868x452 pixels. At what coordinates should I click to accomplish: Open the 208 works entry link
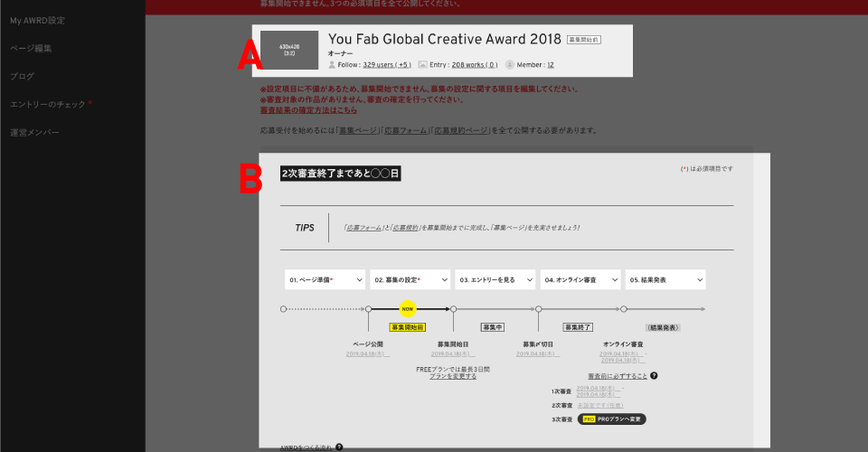coord(475,65)
